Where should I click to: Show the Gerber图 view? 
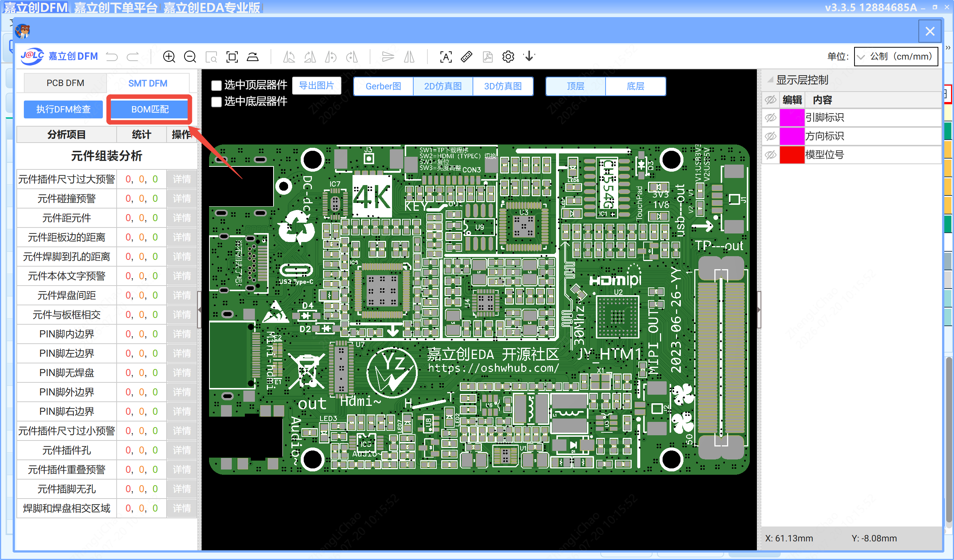tap(383, 86)
